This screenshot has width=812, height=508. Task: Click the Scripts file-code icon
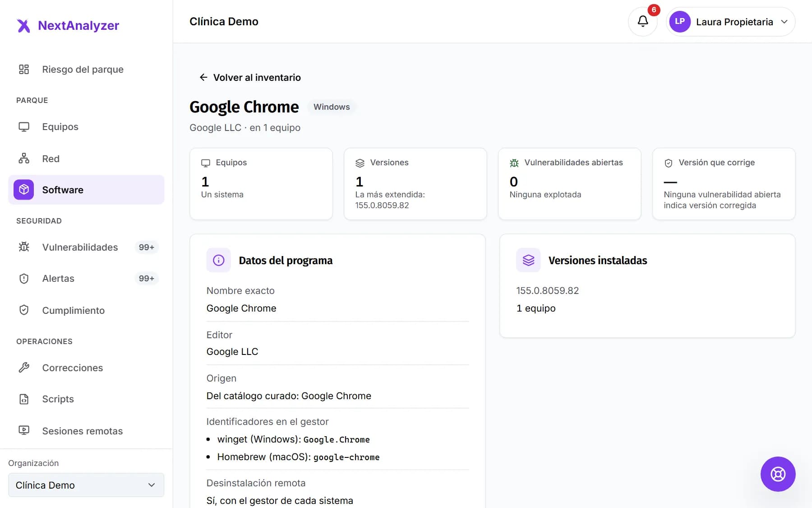coord(24,399)
